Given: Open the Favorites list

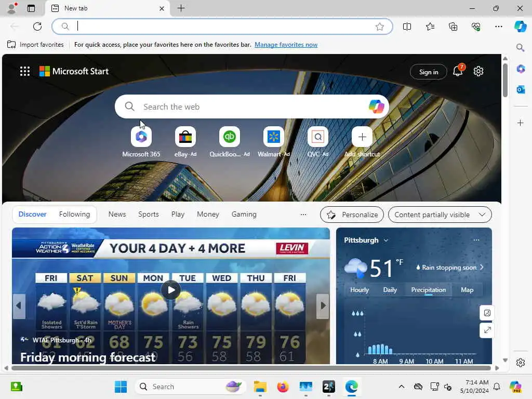Looking at the screenshot, I should 430,26.
